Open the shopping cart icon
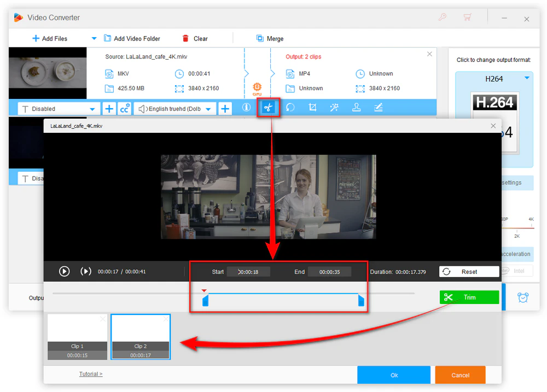This screenshot has height=392, width=547. (467, 17)
